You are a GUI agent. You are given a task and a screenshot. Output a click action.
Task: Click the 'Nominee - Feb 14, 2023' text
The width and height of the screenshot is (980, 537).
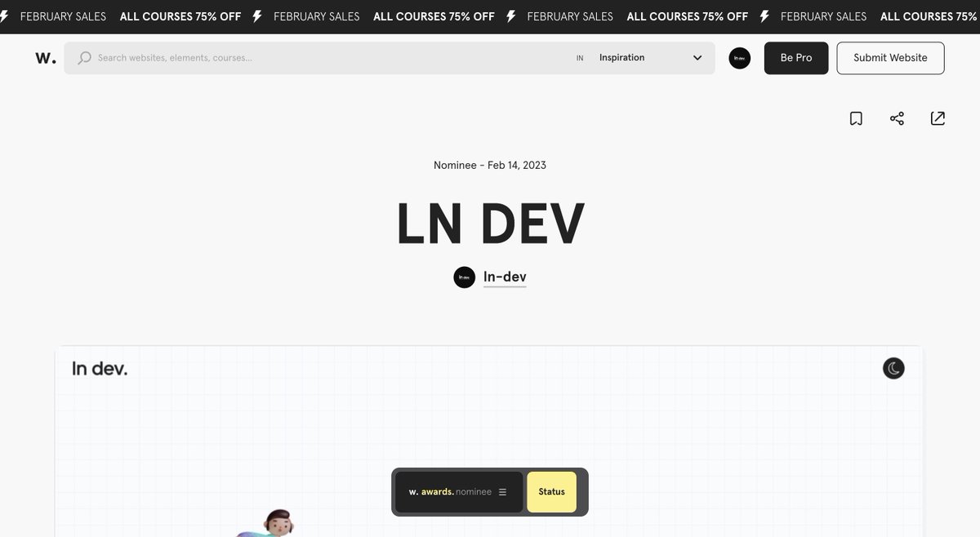pyautogui.click(x=490, y=165)
